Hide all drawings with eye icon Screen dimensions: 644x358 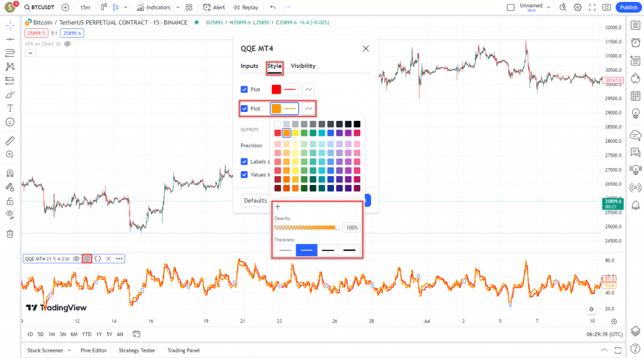click(x=10, y=215)
